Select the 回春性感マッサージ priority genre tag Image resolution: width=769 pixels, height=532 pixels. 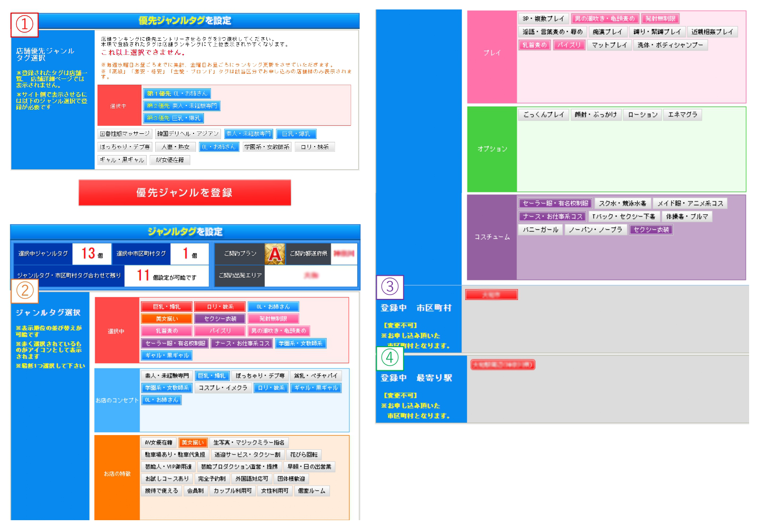click(124, 134)
